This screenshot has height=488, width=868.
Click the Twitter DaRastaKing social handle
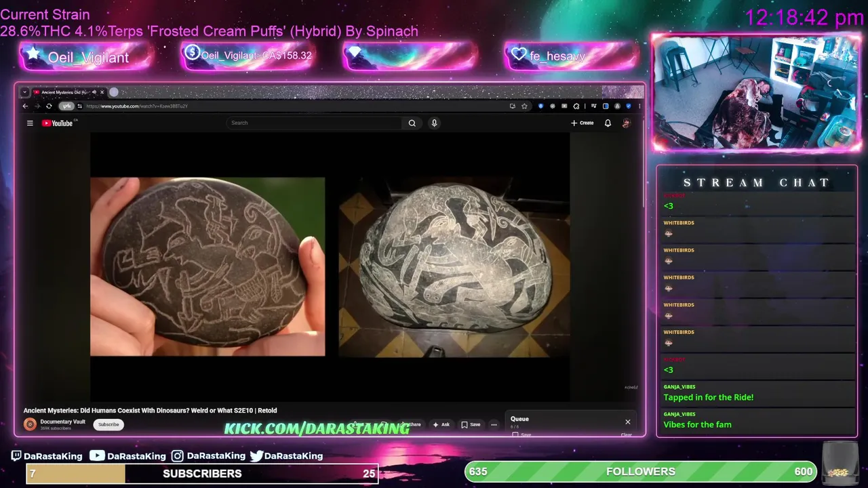pyautogui.click(x=286, y=456)
